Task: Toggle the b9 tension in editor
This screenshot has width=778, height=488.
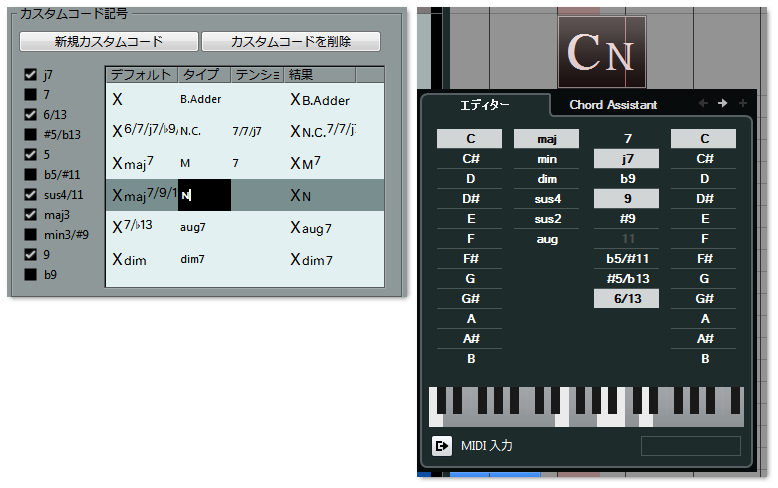Action: (627, 179)
